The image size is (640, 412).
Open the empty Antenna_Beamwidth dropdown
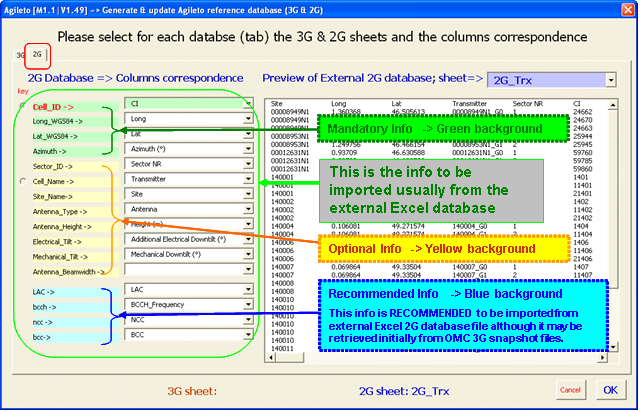[247, 270]
